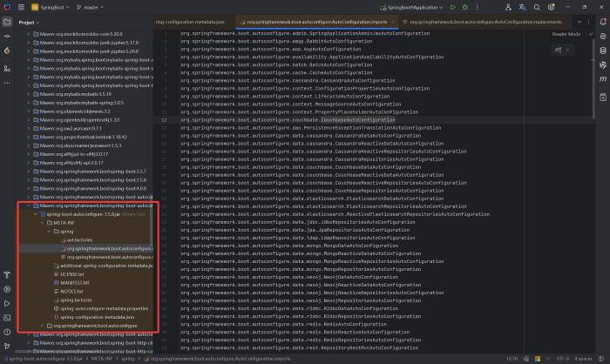Open the Project view selector dropdown

tap(29, 23)
